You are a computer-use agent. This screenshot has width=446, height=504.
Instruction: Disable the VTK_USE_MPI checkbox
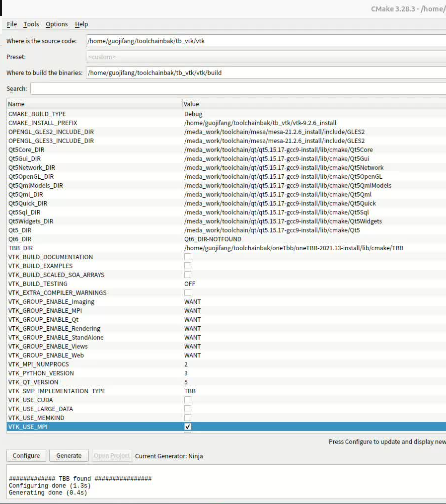click(x=187, y=426)
